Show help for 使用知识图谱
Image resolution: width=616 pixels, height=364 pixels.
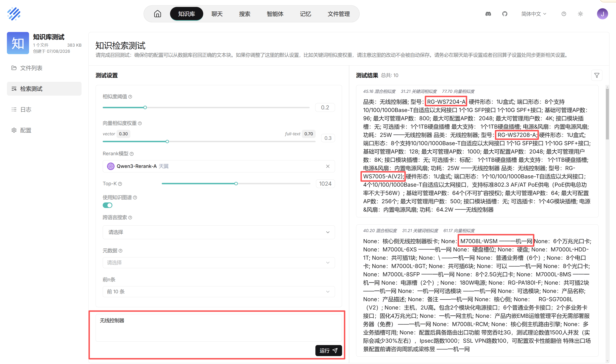coord(135,198)
